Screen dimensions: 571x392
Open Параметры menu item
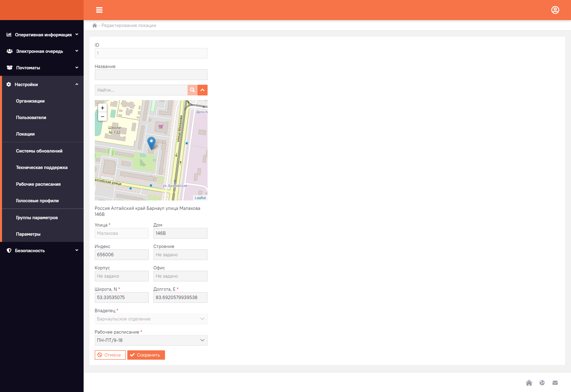tap(28, 234)
